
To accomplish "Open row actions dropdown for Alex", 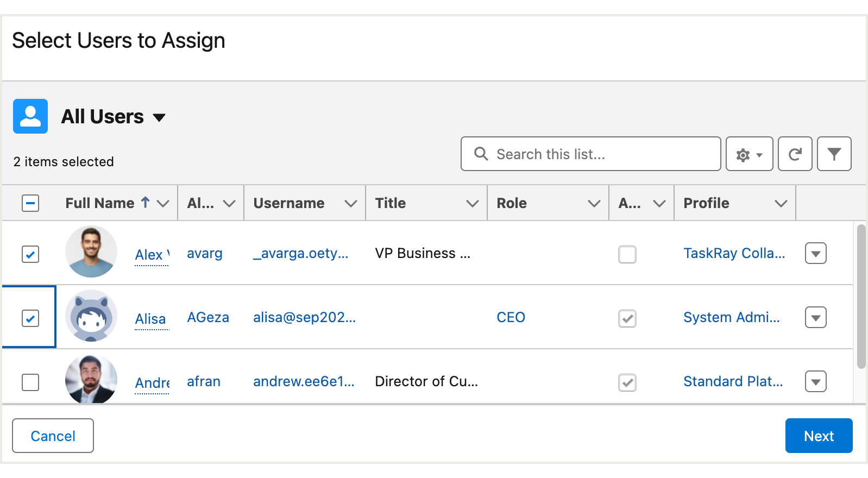I will (815, 254).
